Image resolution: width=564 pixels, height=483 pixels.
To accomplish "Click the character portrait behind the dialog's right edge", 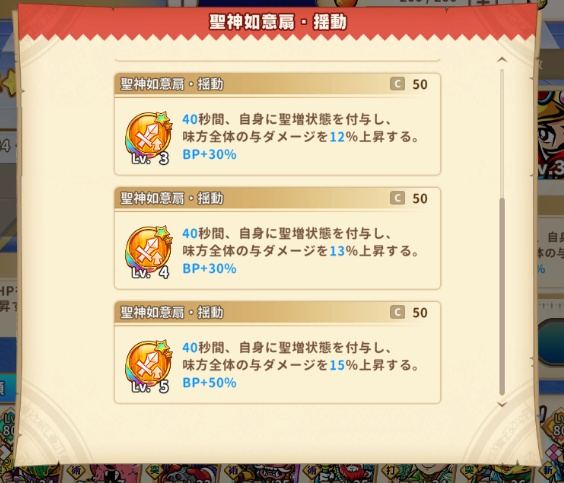I will coord(551,135).
